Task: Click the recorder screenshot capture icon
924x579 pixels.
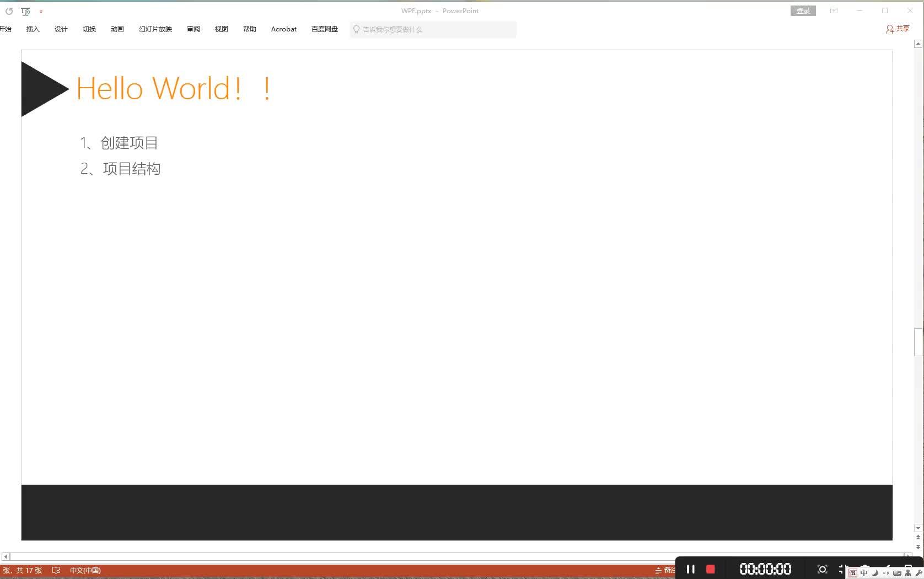Action: pyautogui.click(x=822, y=569)
